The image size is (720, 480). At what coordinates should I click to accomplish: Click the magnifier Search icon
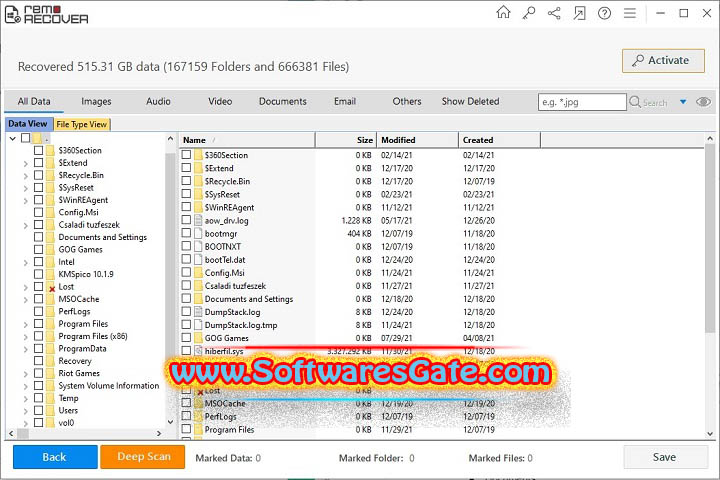coord(635,102)
